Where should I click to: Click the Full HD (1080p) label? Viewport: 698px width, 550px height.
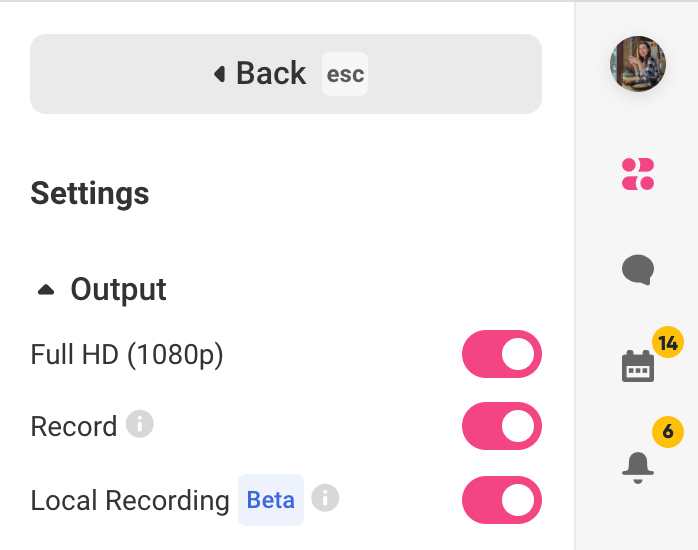(x=127, y=355)
